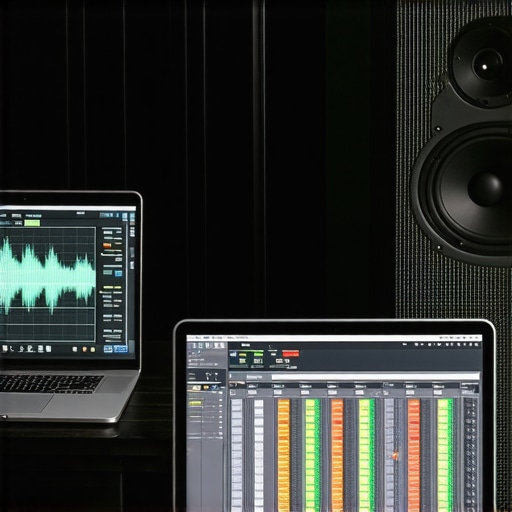Image resolution: width=512 pixels, height=512 pixels.
Task: Click the long white name field above mixer channels
Action: (x=375, y=377)
